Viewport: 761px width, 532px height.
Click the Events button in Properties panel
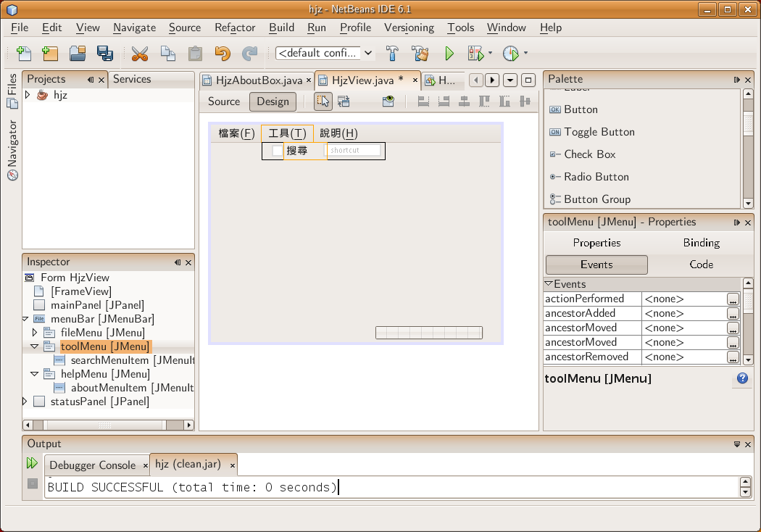point(596,265)
